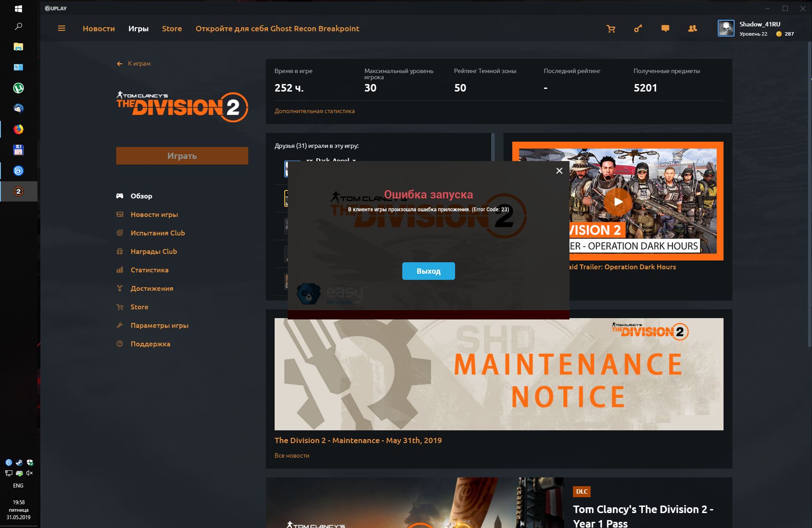Open the clock and date 19:58 flyout
Screen dimensions: 812x528
click(18, 510)
